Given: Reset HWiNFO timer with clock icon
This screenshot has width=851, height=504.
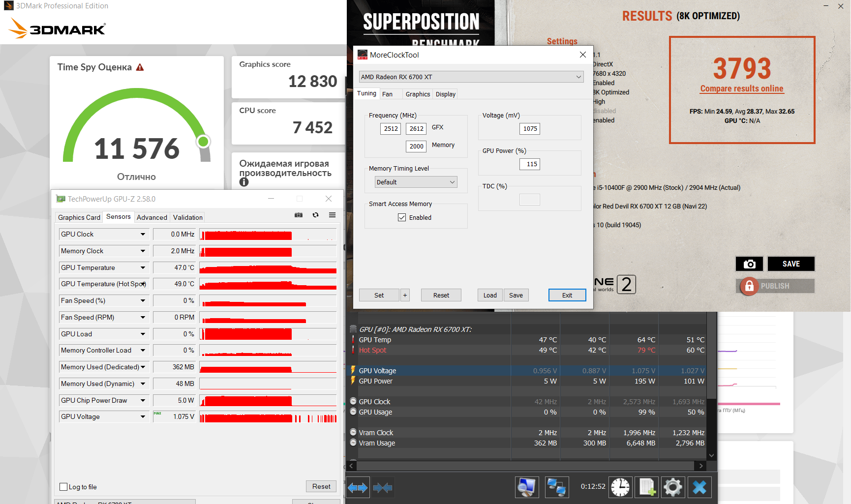Looking at the screenshot, I should point(620,487).
